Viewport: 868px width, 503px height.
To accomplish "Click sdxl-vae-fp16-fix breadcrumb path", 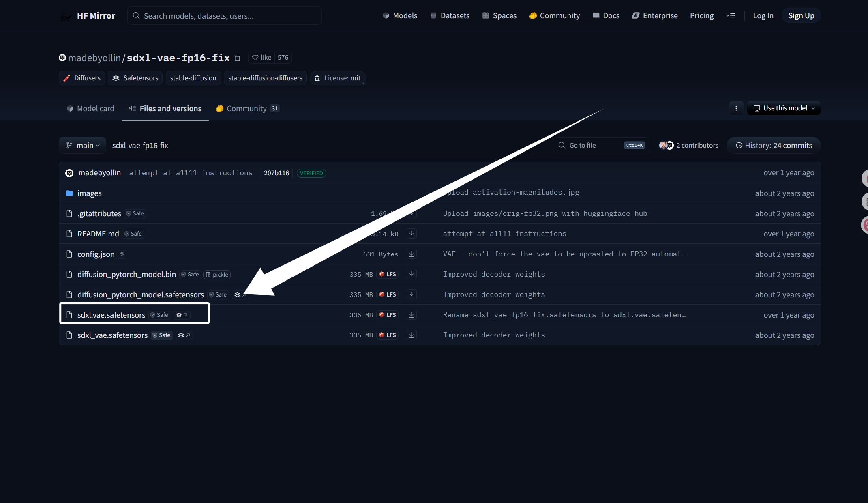I will (x=140, y=146).
